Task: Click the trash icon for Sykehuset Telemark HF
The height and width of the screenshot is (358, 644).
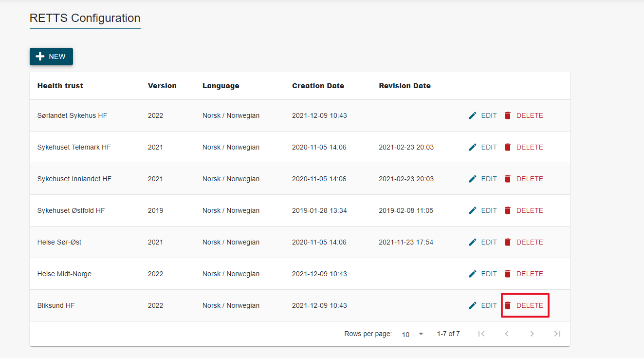Action: tap(508, 147)
